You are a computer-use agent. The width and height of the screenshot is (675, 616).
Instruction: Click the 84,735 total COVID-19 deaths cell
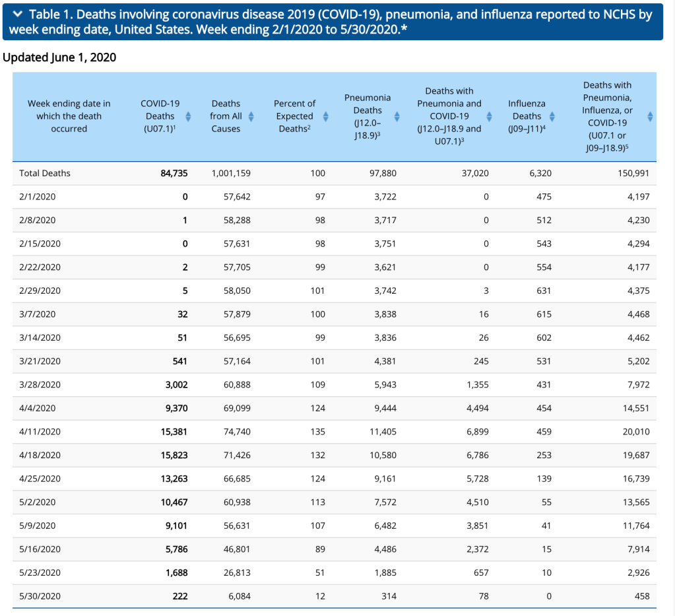[x=174, y=173]
